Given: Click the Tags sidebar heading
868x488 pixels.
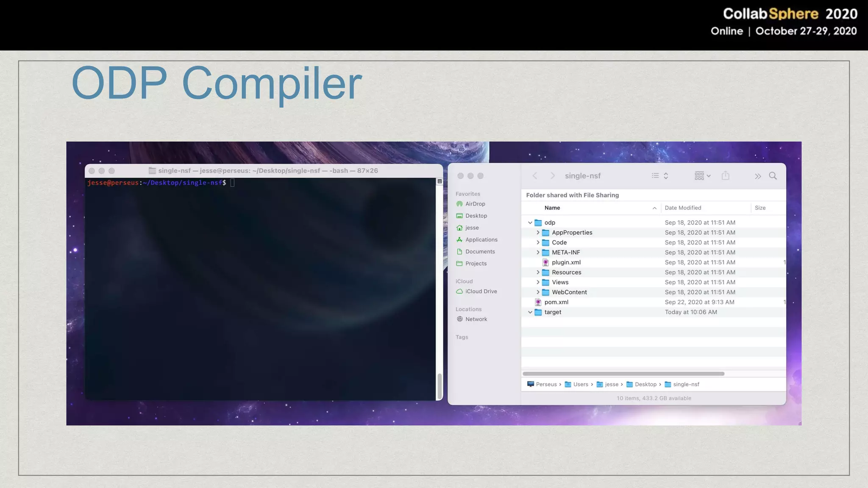Looking at the screenshot, I should coord(462,337).
